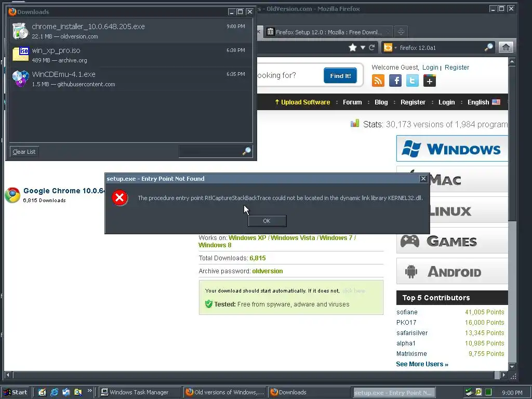
Task: Click the vertical scrollbar up arrow in Firefox
Action: 512,61
